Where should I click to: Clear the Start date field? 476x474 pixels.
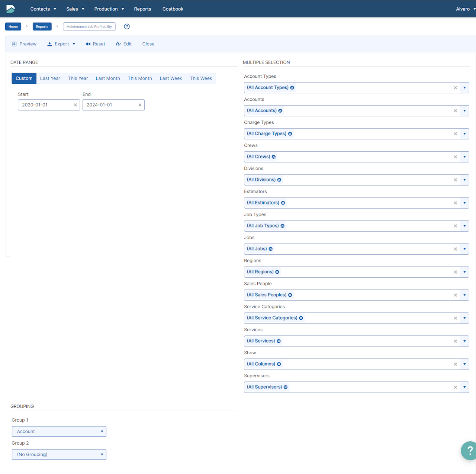[x=75, y=105]
